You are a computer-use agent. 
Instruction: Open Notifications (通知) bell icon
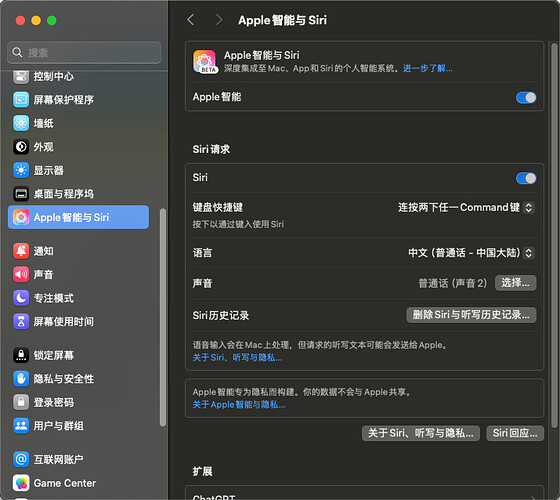pos(21,251)
